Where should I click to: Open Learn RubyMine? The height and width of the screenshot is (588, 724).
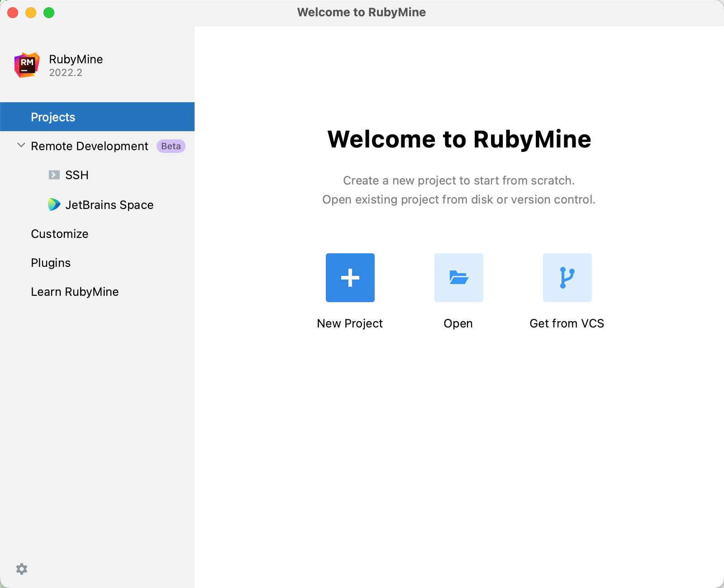pyautogui.click(x=75, y=291)
